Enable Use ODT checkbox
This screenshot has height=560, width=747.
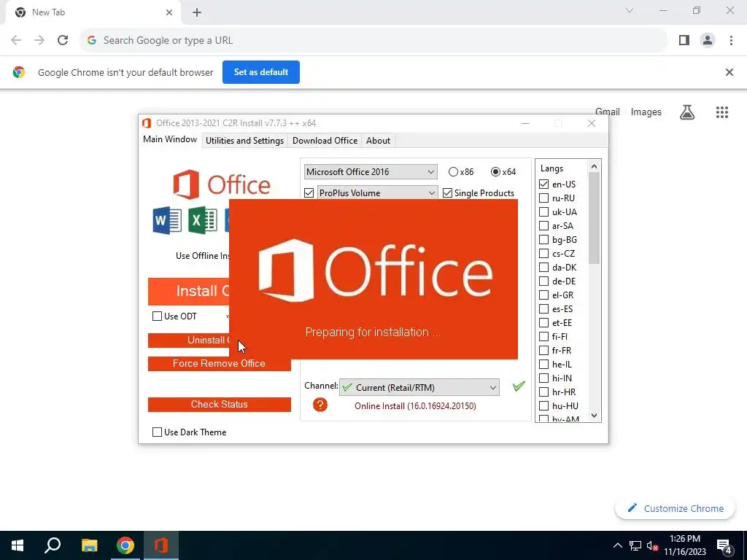point(157,316)
